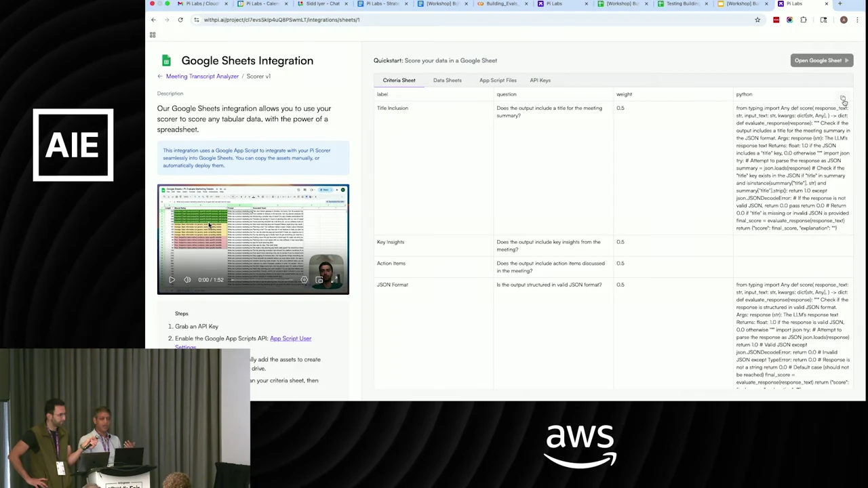Image resolution: width=868 pixels, height=488 pixels.
Task: Open the Chrome profile avatar
Action: [x=844, y=20]
